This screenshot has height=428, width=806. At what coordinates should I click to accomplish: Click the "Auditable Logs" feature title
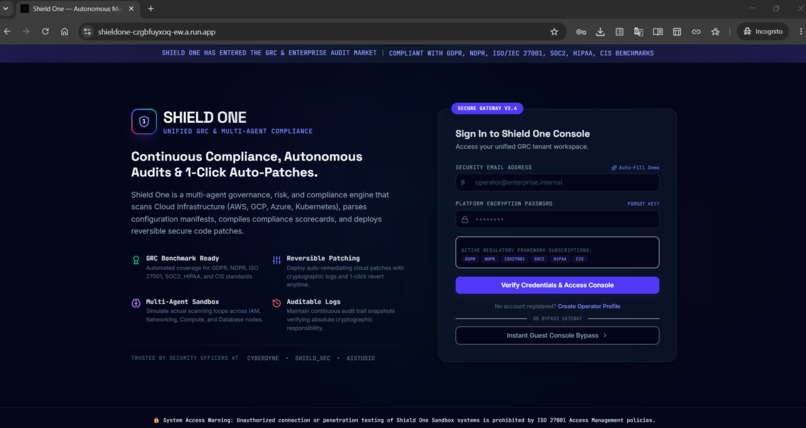pyautogui.click(x=314, y=302)
